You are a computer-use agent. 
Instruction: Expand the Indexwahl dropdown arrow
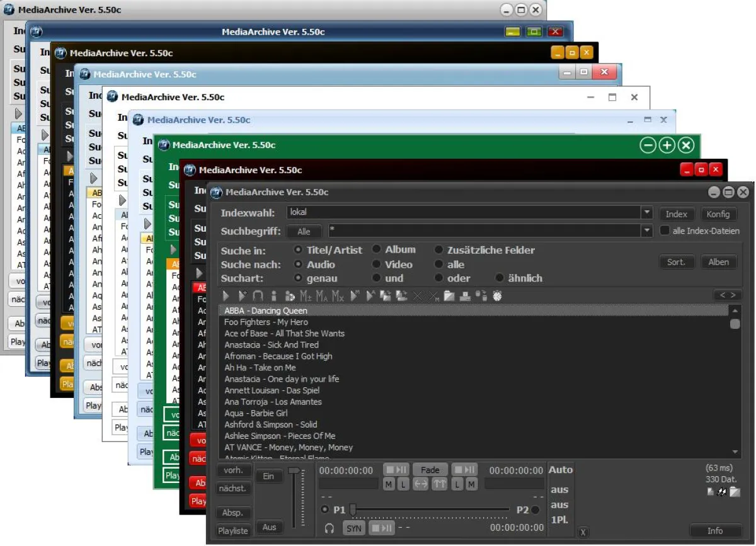click(646, 213)
